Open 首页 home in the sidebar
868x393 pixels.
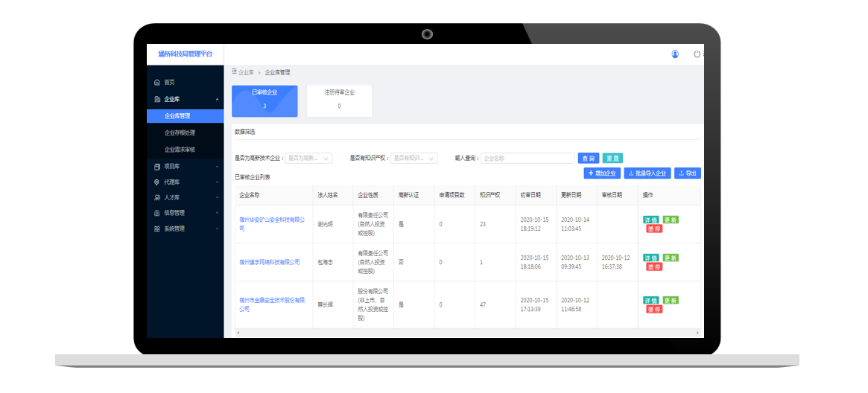169,82
